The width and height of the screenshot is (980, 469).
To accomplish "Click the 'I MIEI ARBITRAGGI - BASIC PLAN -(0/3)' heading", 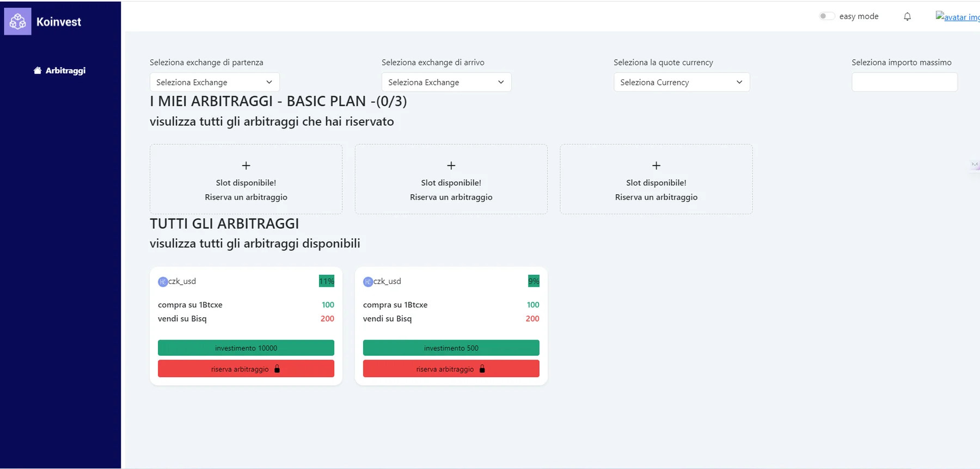I will coord(278,101).
